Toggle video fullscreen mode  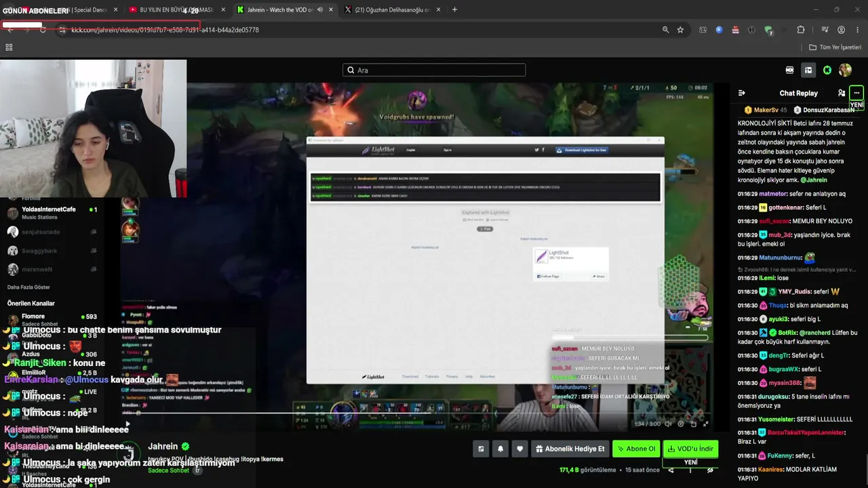point(706,424)
